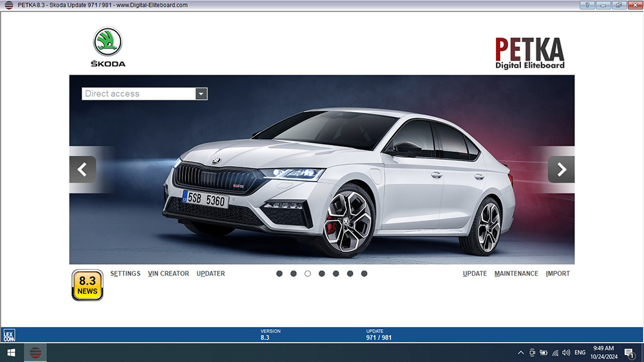Image resolution: width=644 pixels, height=362 pixels.
Task: Click UPDATE 971 / 981 in status bar
Action: point(379,334)
